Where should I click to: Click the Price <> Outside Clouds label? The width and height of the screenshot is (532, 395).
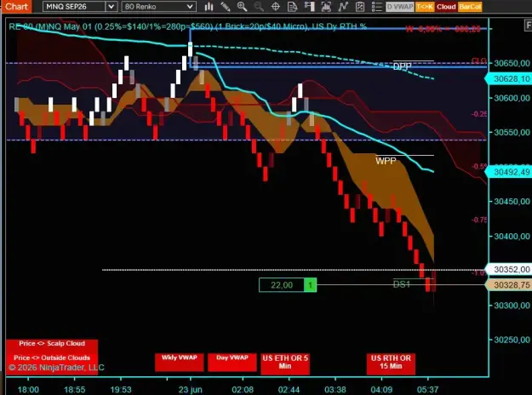52,358
